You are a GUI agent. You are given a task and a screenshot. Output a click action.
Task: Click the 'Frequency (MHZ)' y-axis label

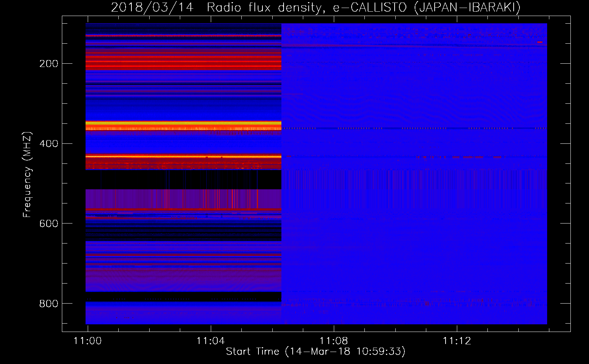27,174
